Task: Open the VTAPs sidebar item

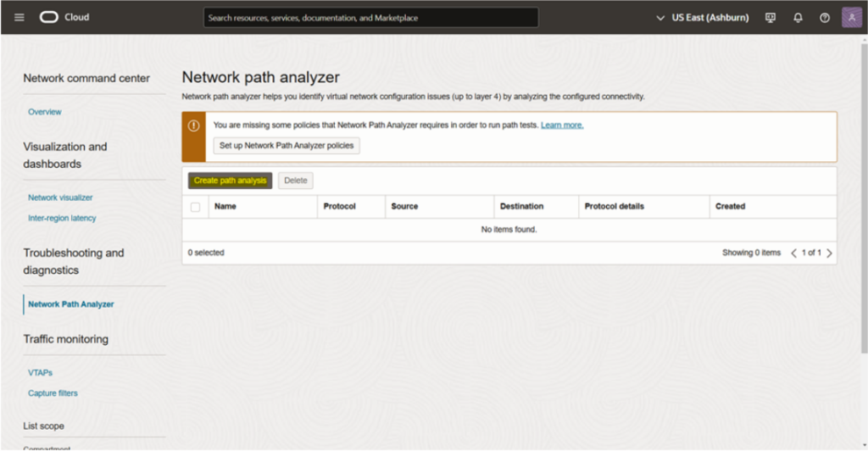Action: click(x=40, y=372)
